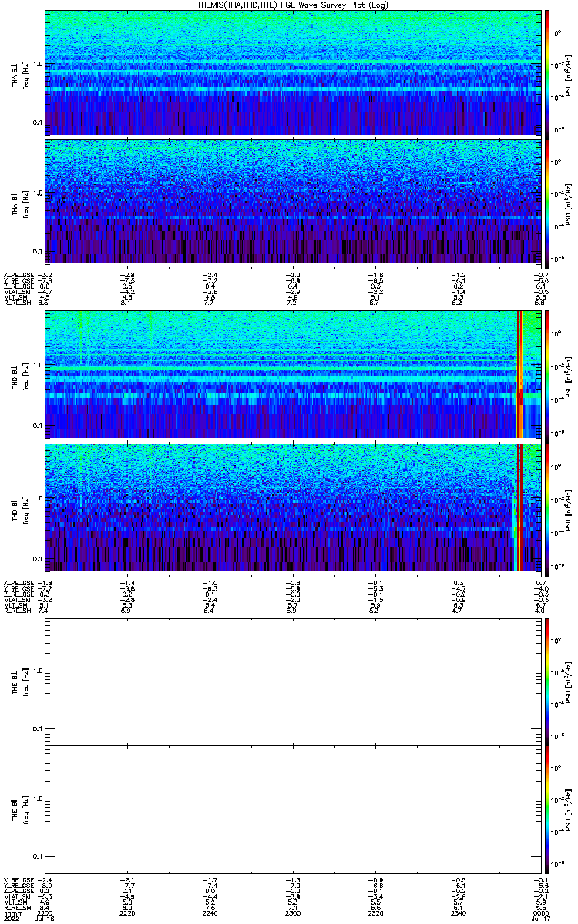Screen dimensions: 578x924
Task: Click the "THE B∥ freq [Hz]" axis label
Action: (x=19, y=809)
